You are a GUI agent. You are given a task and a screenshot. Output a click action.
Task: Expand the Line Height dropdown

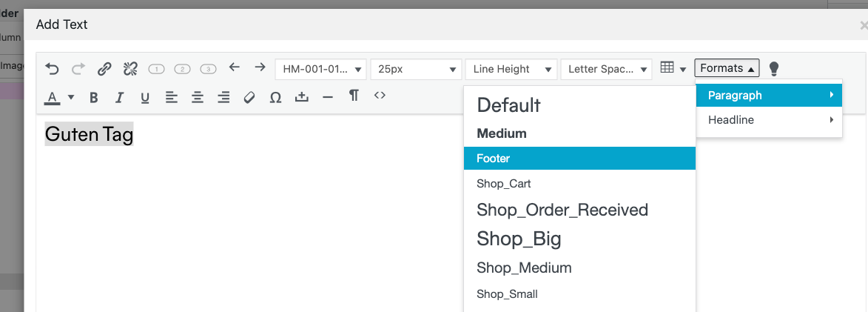(x=511, y=69)
